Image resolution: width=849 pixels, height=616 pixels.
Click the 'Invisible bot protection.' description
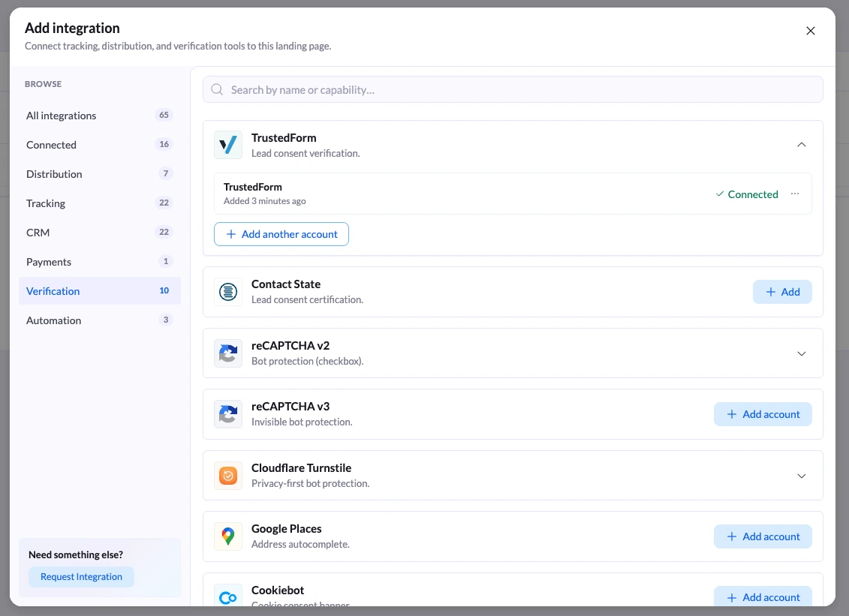[302, 422]
